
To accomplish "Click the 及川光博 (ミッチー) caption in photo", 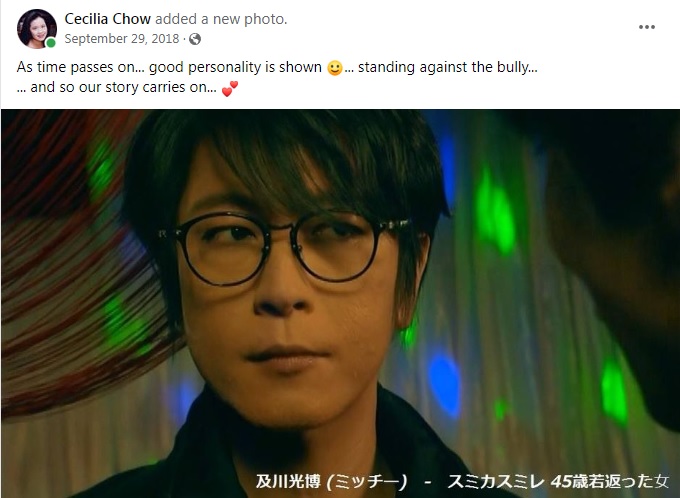I will coord(331,481).
